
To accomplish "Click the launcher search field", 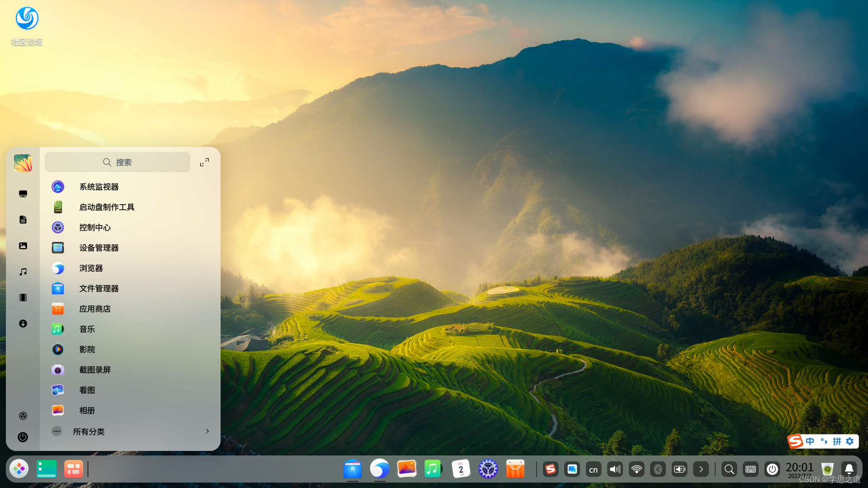I will (118, 162).
